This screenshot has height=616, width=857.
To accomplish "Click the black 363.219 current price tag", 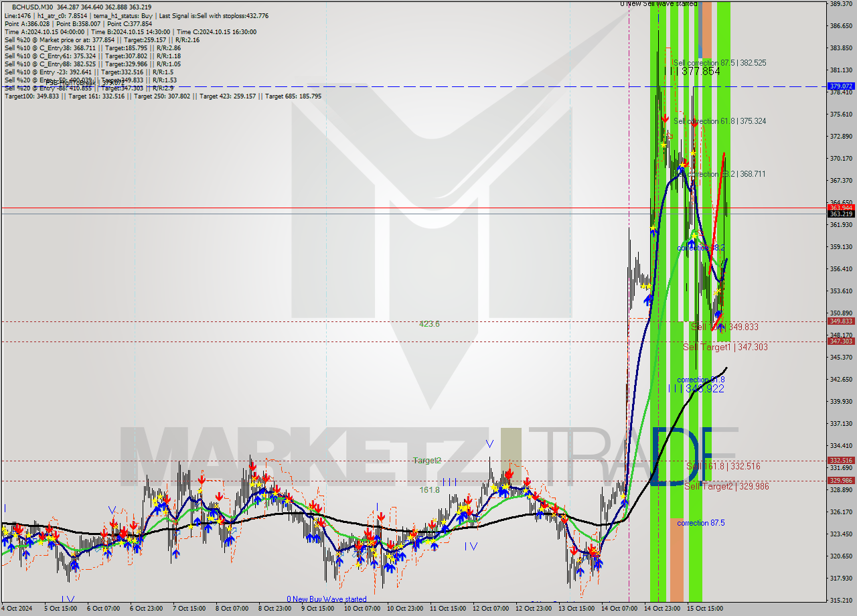I will click(x=841, y=214).
